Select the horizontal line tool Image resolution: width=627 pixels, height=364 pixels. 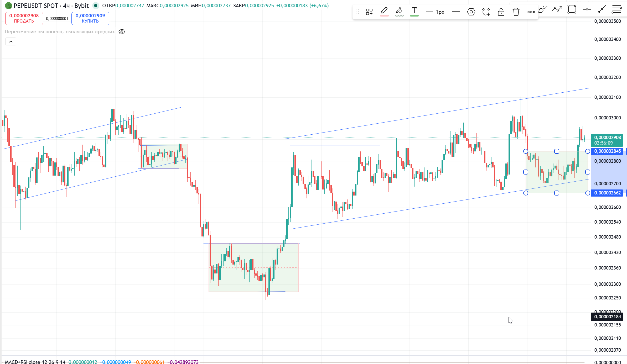(x=587, y=9)
